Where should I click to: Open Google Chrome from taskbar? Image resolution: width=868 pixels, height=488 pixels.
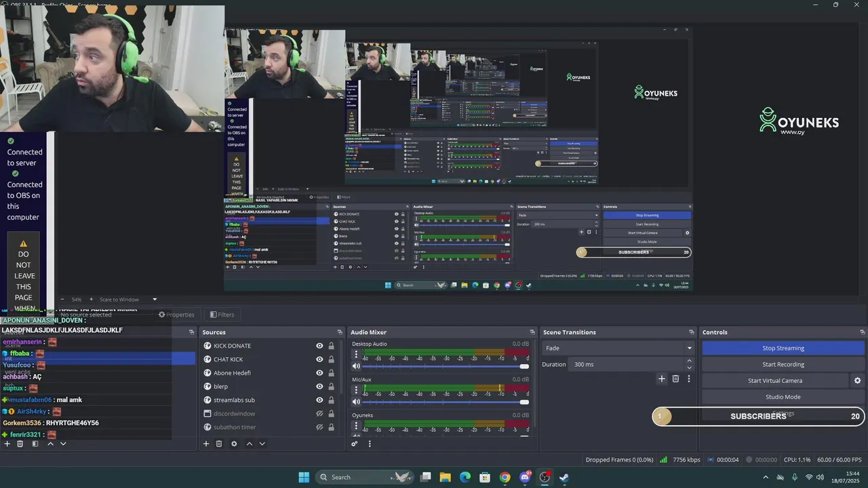pos(505,477)
